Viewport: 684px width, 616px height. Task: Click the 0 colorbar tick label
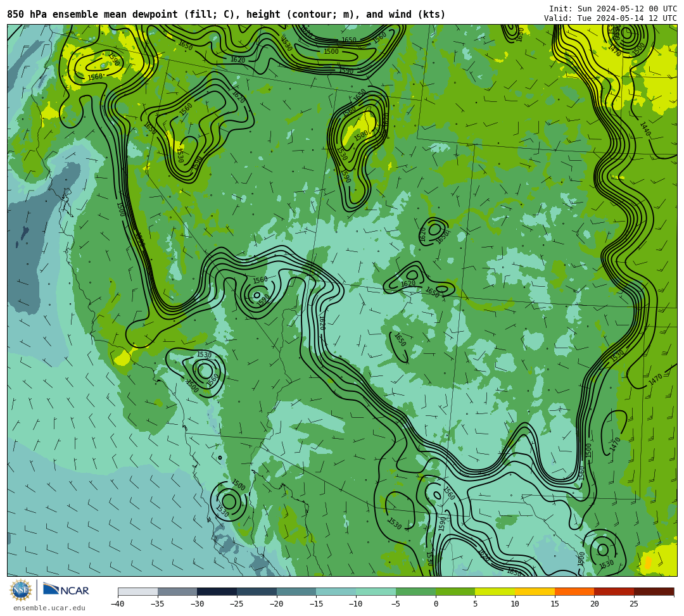click(436, 604)
